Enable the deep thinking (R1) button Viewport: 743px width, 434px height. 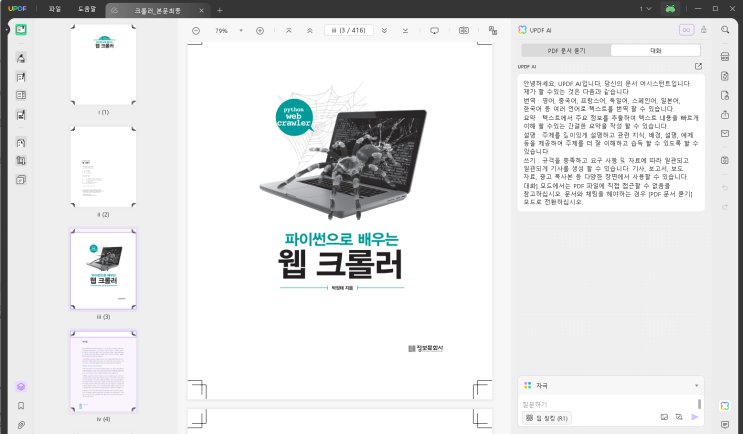[546, 418]
